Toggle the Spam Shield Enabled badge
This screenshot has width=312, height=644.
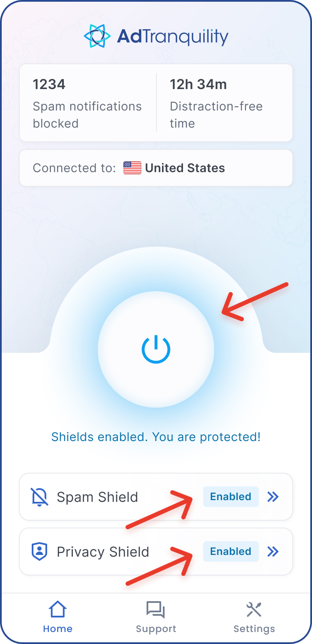pyautogui.click(x=231, y=497)
